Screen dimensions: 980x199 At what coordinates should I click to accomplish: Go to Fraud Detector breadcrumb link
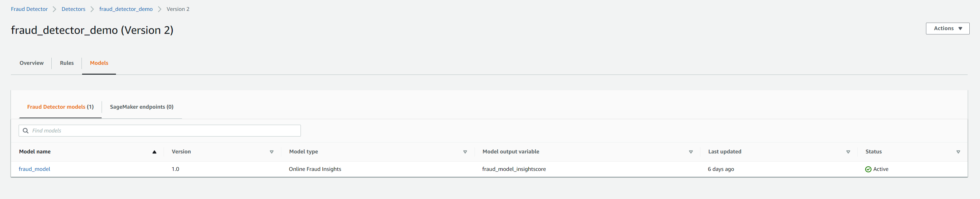click(x=29, y=9)
